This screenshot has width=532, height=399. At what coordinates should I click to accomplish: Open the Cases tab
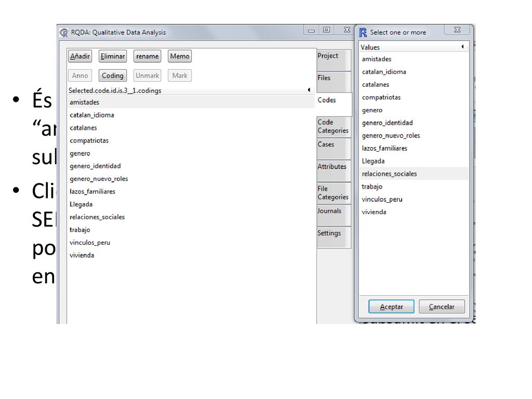(x=334, y=149)
